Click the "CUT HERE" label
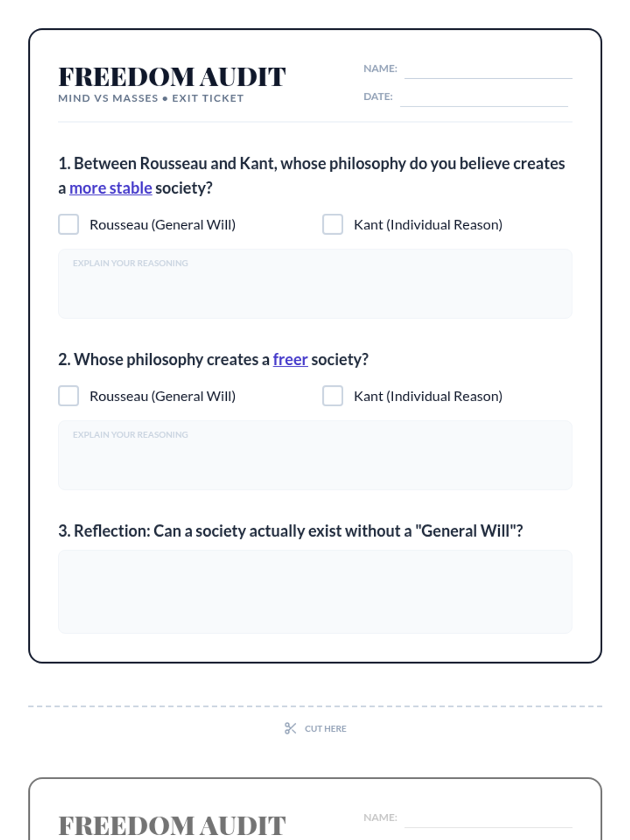 [x=325, y=729]
